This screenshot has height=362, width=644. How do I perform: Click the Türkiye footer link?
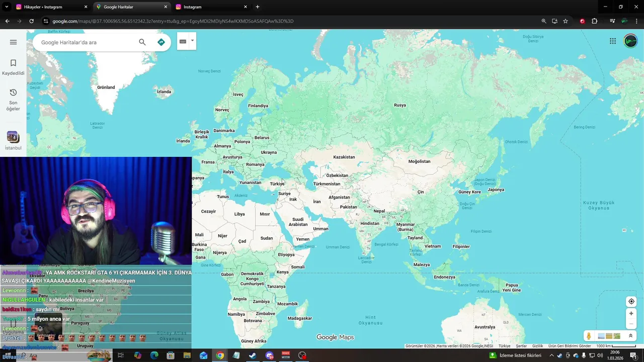504,346
